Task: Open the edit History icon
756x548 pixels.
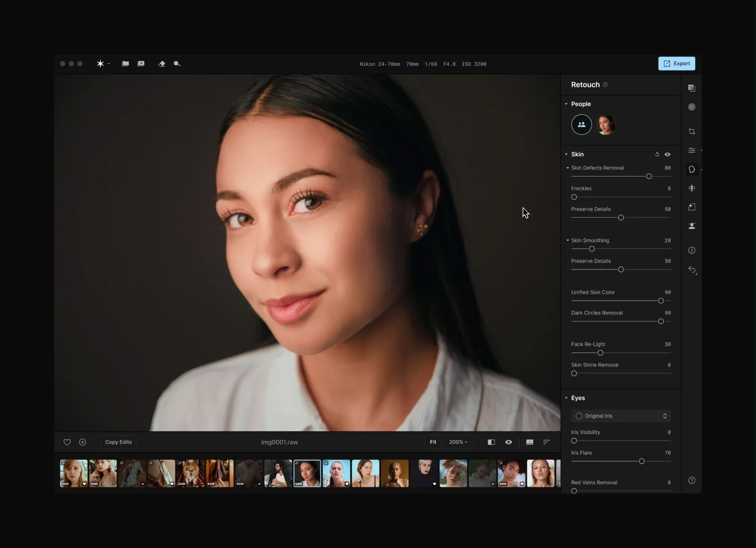Action: click(x=692, y=270)
